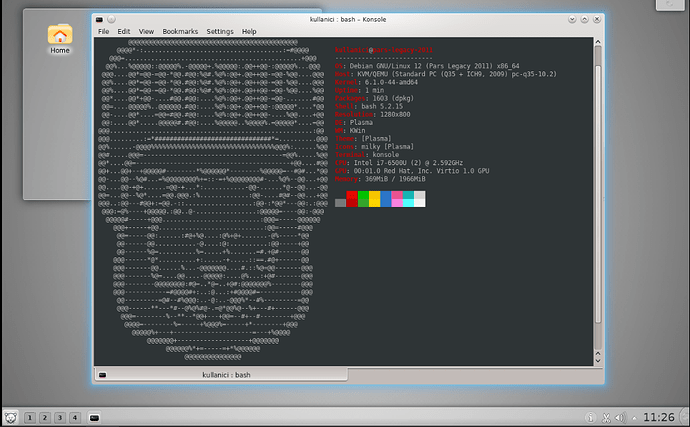Click the Konsole taskbar entry icon

click(x=94, y=417)
